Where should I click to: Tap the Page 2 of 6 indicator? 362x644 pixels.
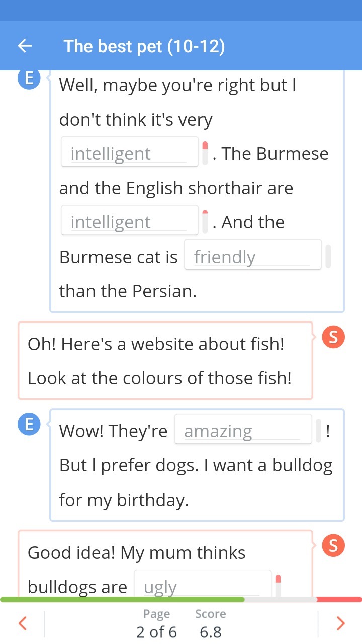pyautogui.click(x=156, y=623)
